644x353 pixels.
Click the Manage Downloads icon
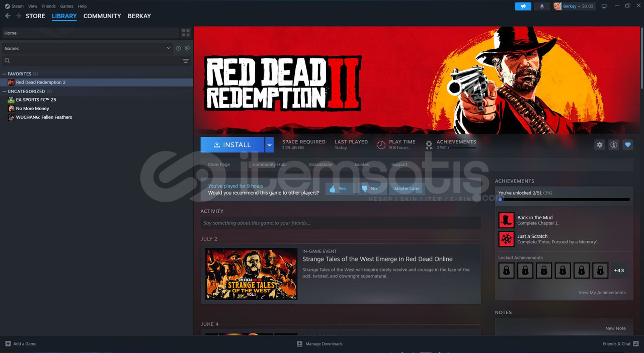coord(299,344)
